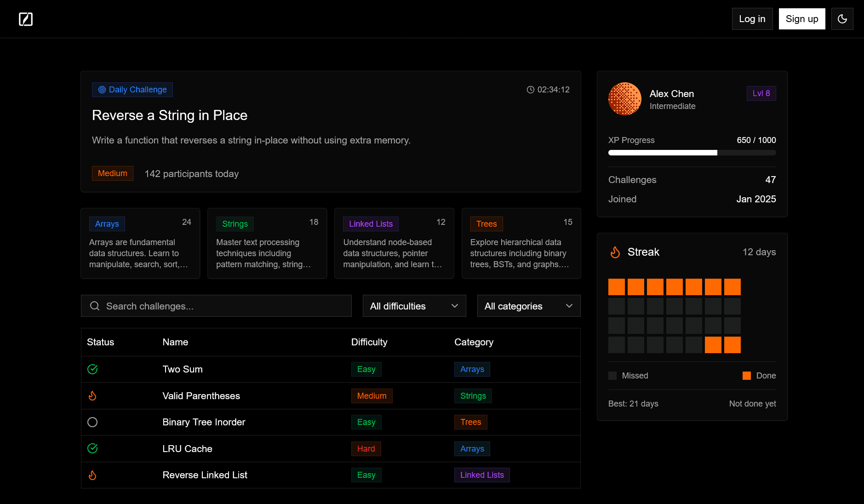Click the Easy badge in Reverse Linked List row
864x504 pixels.
366,475
